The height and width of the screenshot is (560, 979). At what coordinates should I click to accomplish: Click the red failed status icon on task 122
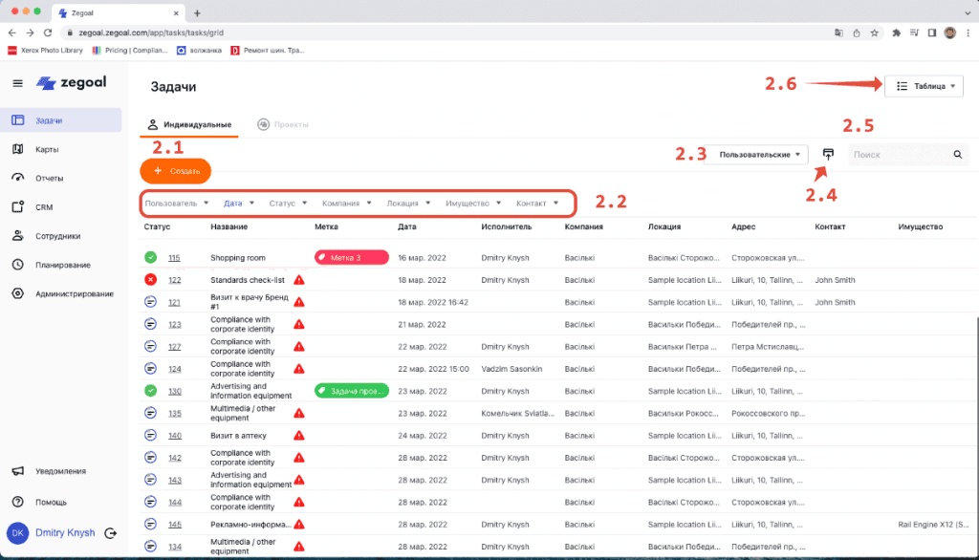151,280
